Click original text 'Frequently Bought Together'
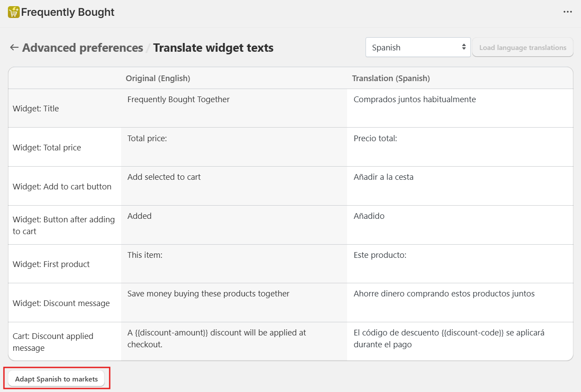This screenshot has height=392, width=581. tap(179, 100)
